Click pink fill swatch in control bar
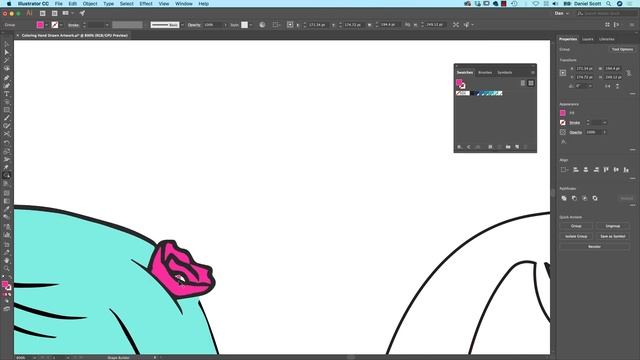Image resolution: width=640 pixels, height=360 pixels. (x=40, y=25)
